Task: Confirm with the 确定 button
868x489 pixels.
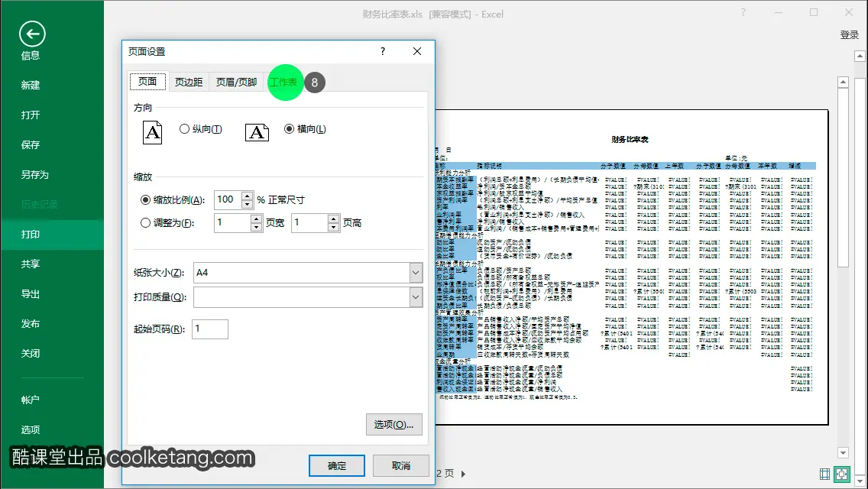Action: [x=336, y=466]
